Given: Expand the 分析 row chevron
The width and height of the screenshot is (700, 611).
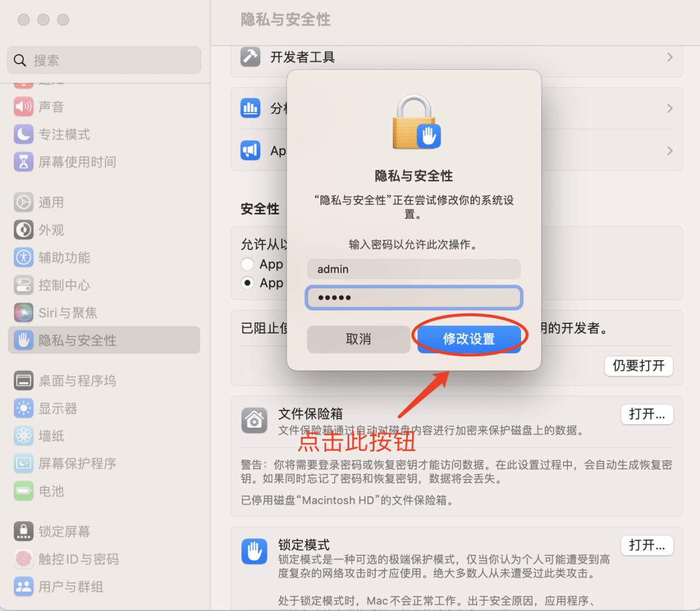Looking at the screenshot, I should (x=670, y=108).
